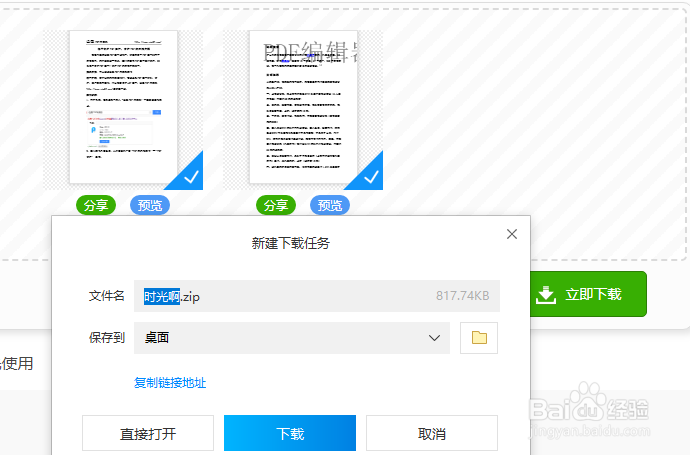Image resolution: width=690 pixels, height=455 pixels.
Task: Select the first document page thumbnail
Action: (124, 107)
